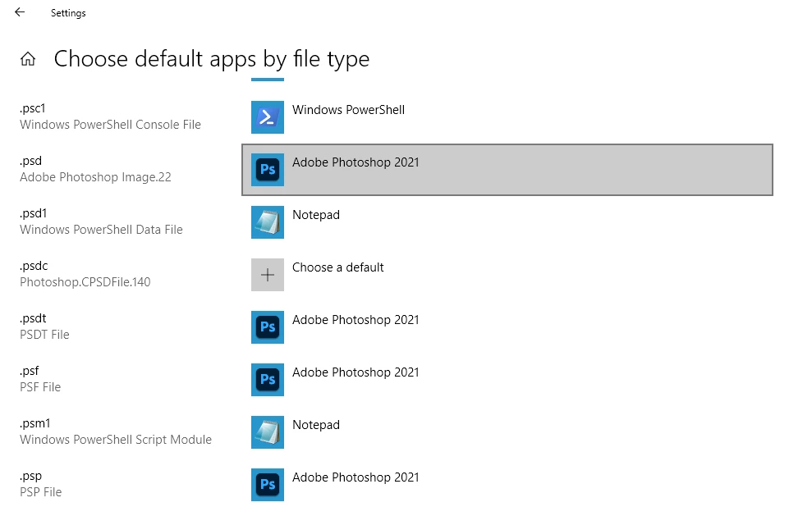Click the Notepad icon for .psd1
This screenshot has height=516, width=812.
(267, 222)
